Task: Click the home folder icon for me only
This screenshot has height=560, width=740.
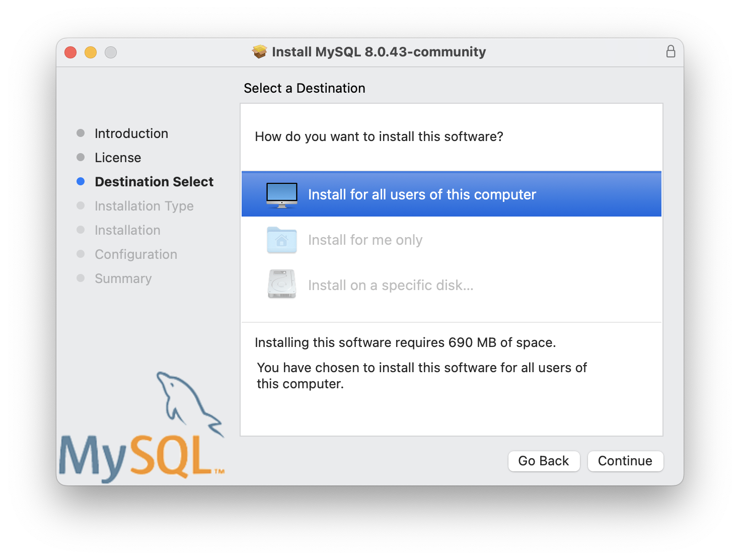Action: click(x=282, y=240)
